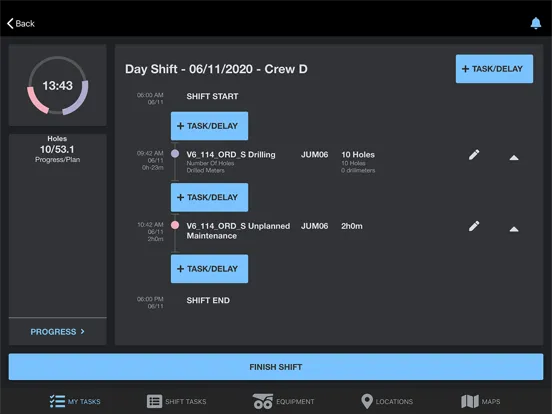Select the Locations pin icon
The width and height of the screenshot is (552, 414).
point(367,401)
